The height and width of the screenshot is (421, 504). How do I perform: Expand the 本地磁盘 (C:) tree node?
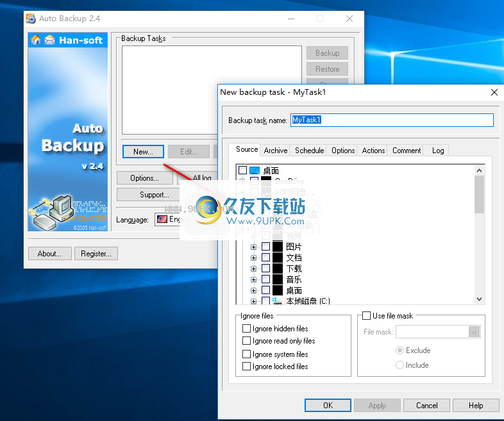coord(254,302)
